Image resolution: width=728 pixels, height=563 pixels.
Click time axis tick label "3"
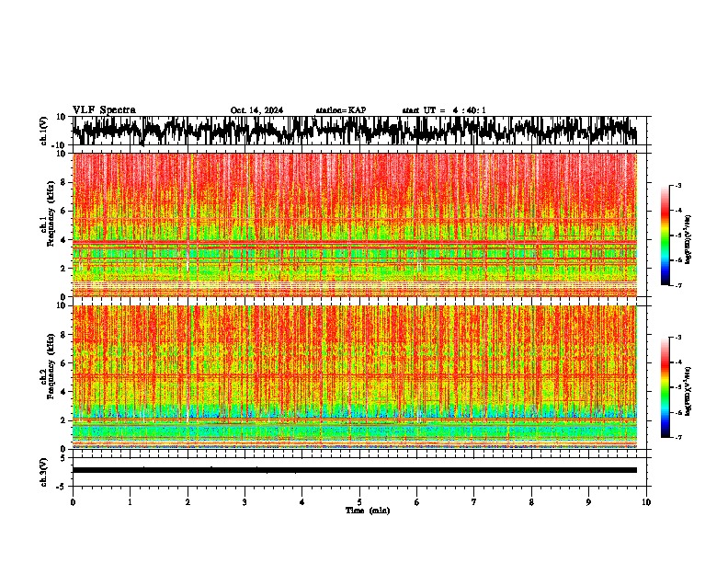click(x=245, y=502)
